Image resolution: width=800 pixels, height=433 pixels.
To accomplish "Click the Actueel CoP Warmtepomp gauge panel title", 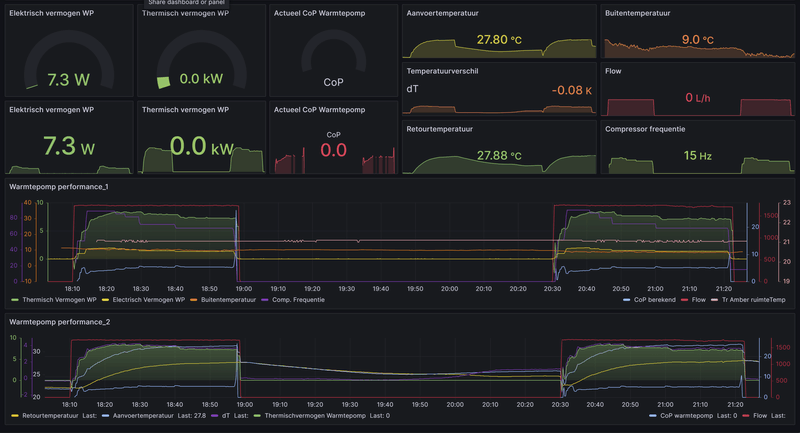I will 319,13.
